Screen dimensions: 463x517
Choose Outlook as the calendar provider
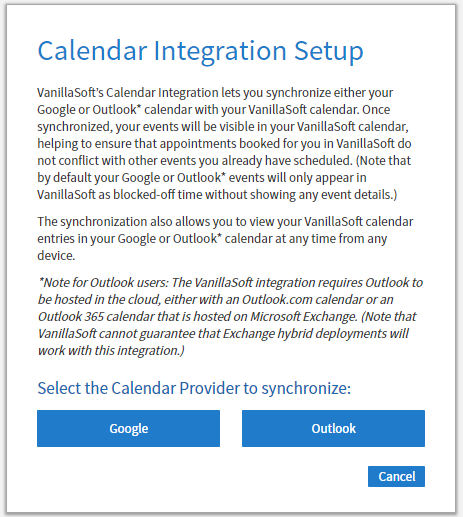[x=333, y=428]
